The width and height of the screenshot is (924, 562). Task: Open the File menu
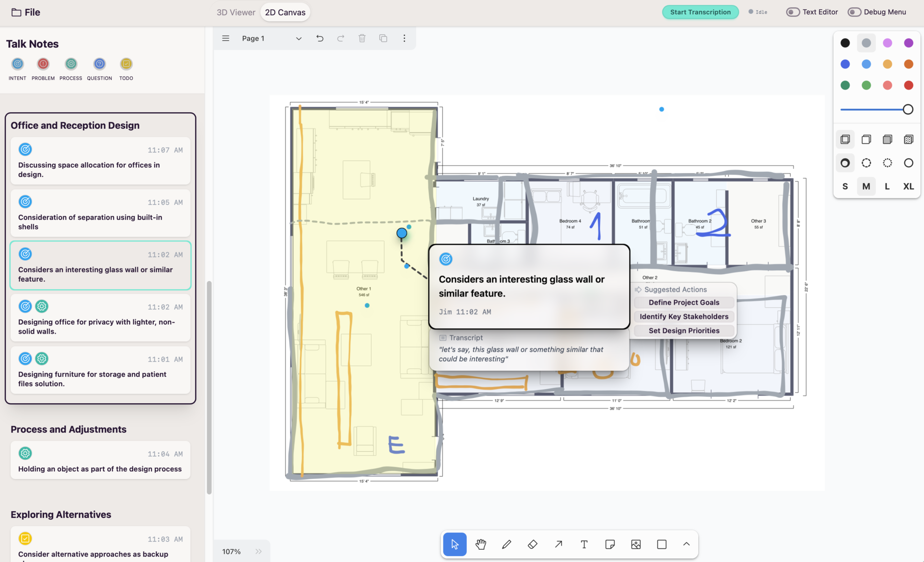pyautogui.click(x=26, y=12)
